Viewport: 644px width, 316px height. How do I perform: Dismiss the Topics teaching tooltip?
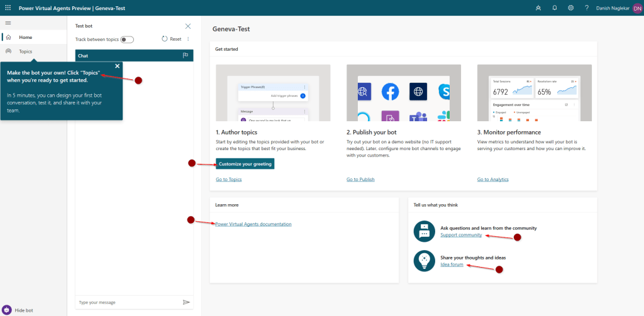point(117,66)
